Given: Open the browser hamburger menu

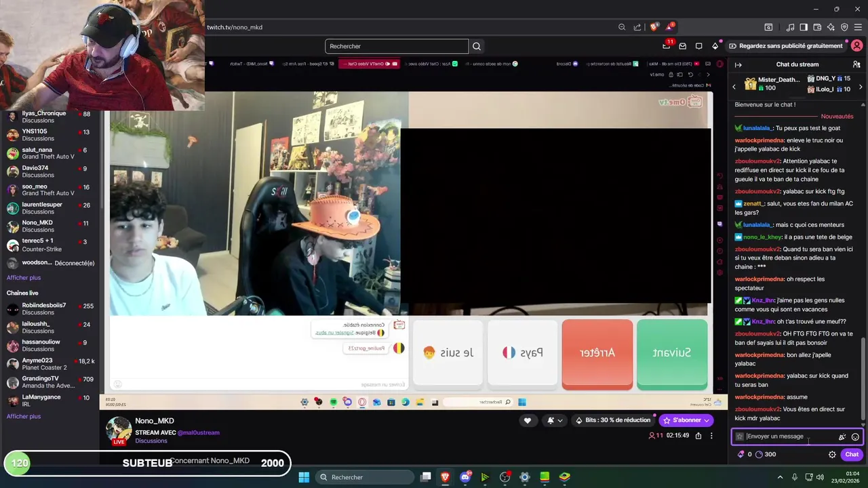Looking at the screenshot, I should tap(859, 27).
